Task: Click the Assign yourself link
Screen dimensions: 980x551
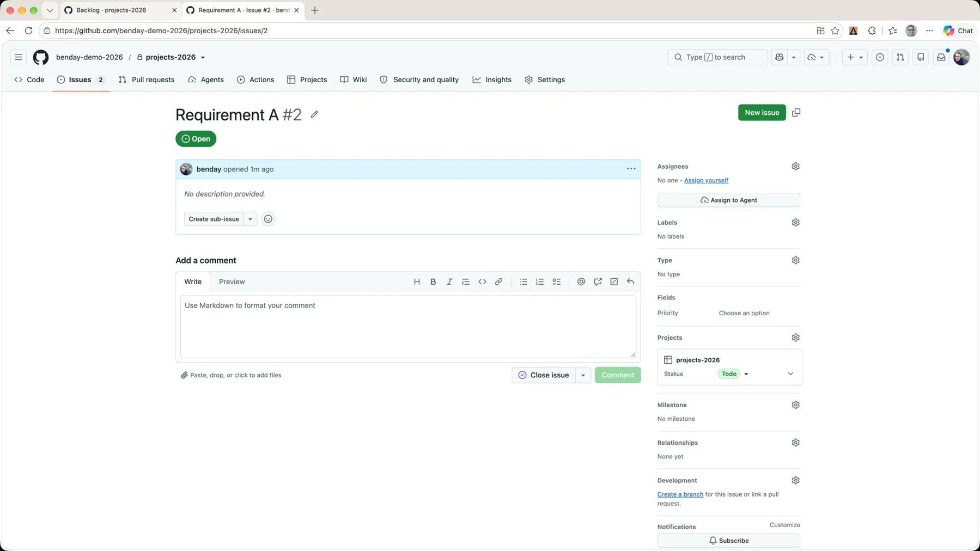Action: (x=706, y=180)
